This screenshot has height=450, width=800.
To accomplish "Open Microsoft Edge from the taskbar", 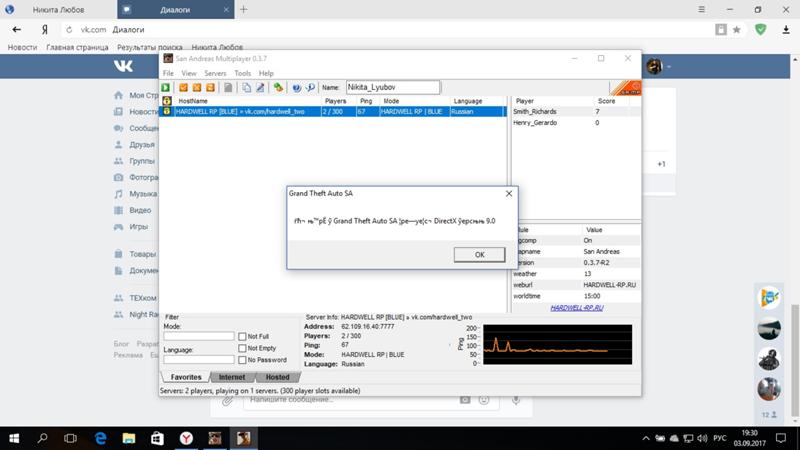I will pos(101,438).
